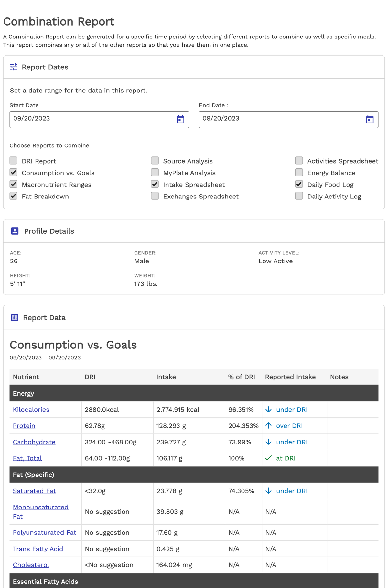This screenshot has height=588, width=388.
Task: Enable the Source Analysis checkbox
Action: [155, 161]
